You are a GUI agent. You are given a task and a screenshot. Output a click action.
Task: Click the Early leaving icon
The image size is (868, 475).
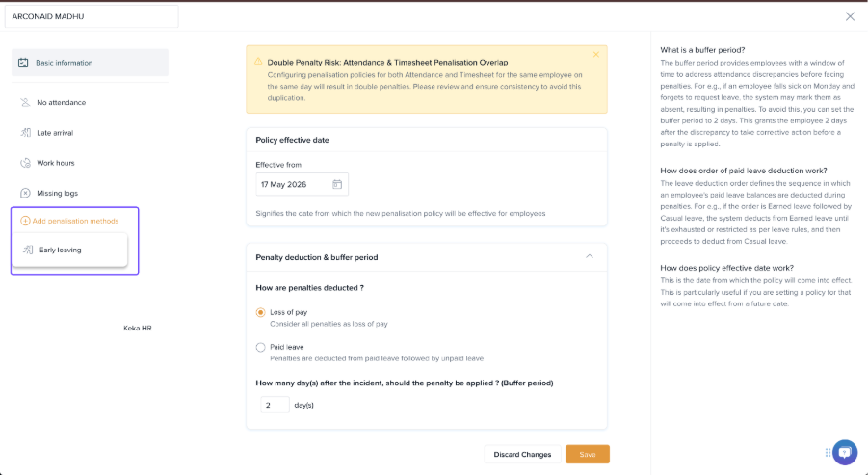pos(28,250)
